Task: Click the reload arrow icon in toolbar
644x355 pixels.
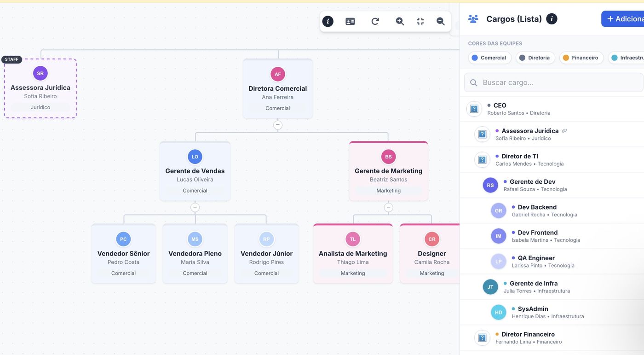Action: click(375, 21)
